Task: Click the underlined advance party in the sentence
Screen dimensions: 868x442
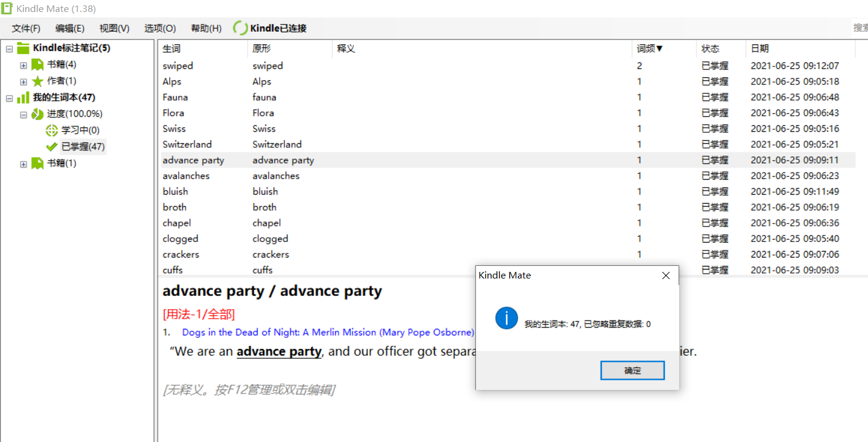Action: [279, 352]
